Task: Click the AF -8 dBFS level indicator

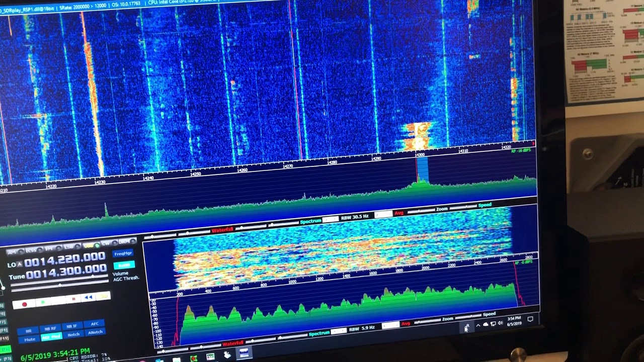Action: 523,262
